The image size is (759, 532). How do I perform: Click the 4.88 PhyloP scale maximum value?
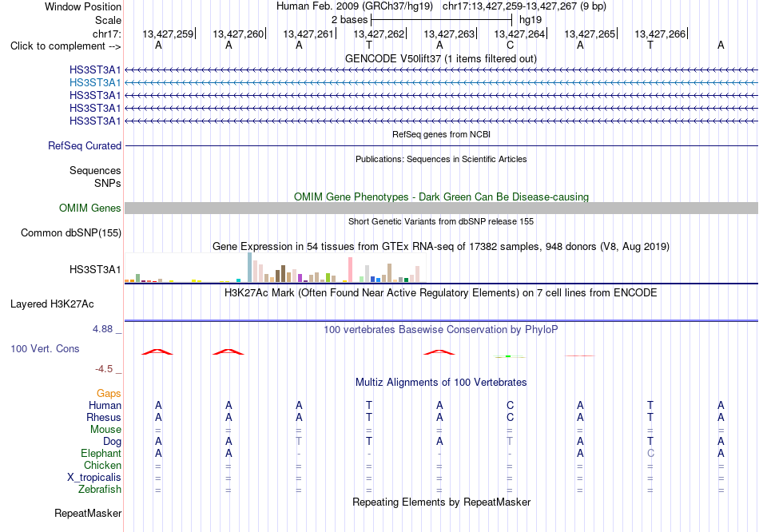(102, 329)
